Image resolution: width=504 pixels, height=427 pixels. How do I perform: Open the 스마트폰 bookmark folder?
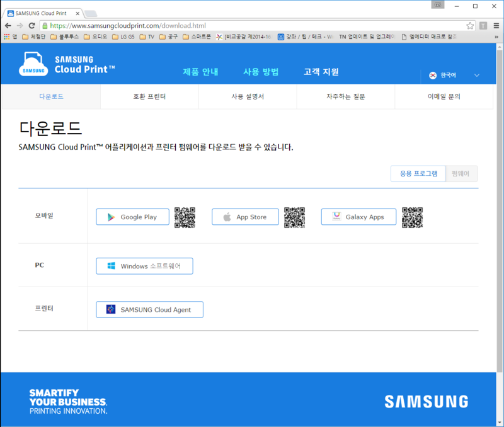tap(197, 37)
